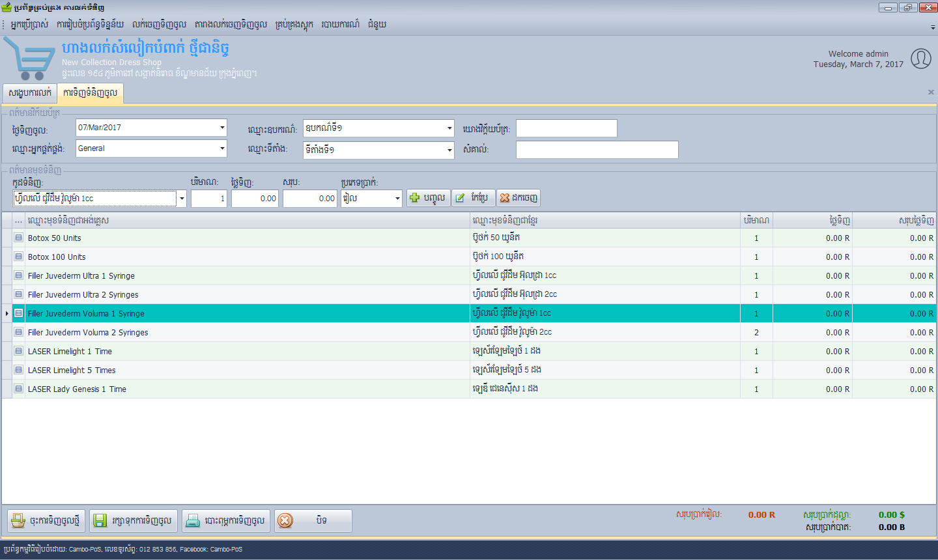The image size is (938, 560).
Task: Switch to the សង្ខេបការលក់ tab
Action: pos(30,92)
